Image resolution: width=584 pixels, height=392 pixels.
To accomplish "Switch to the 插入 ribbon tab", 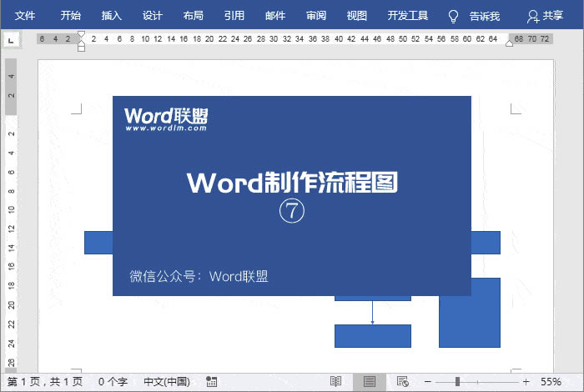I will click(111, 16).
